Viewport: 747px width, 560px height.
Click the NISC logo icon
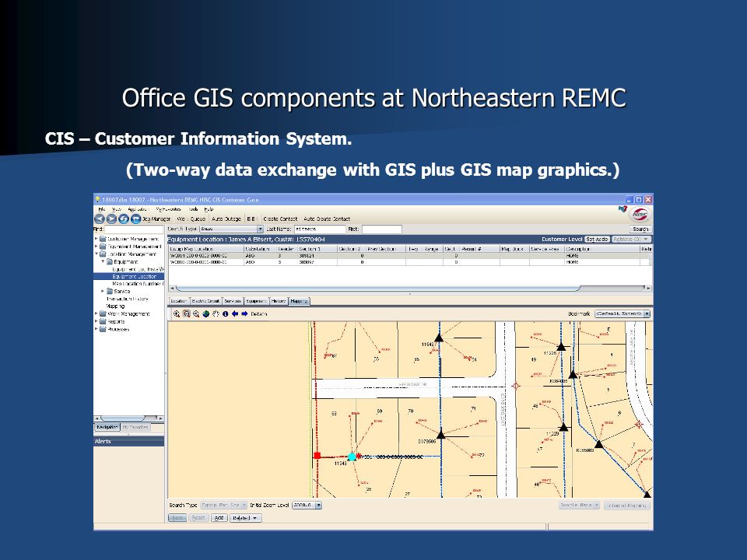click(x=640, y=215)
